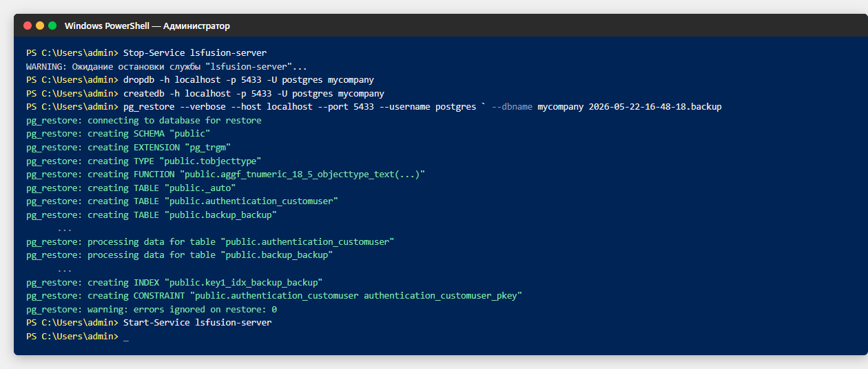Click the creating INDEX key1_idx_backup_backup line
This screenshot has height=369, width=868.
(x=174, y=282)
